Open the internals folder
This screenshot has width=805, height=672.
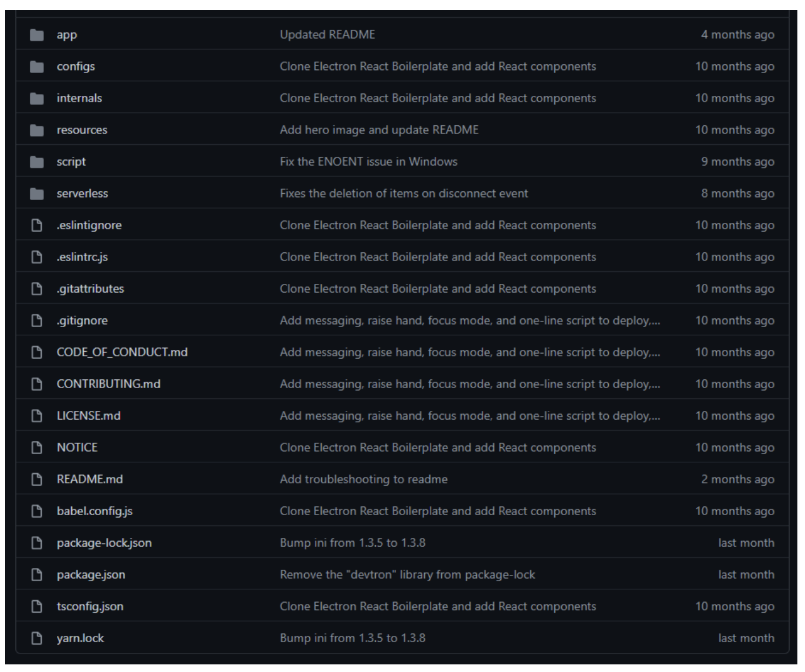pyautogui.click(x=79, y=98)
